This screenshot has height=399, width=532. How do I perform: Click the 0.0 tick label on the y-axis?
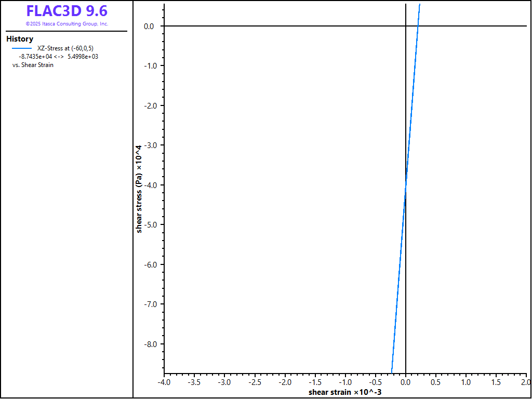[x=149, y=26]
